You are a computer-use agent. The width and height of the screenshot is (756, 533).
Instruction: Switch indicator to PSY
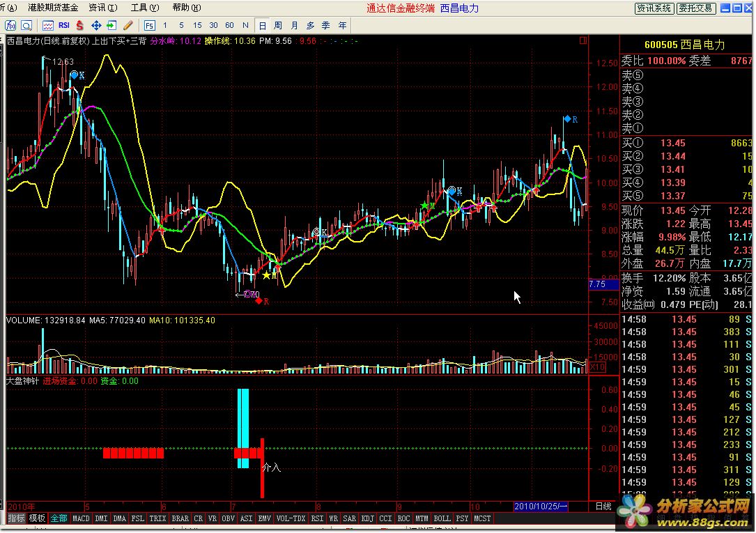pos(462,518)
